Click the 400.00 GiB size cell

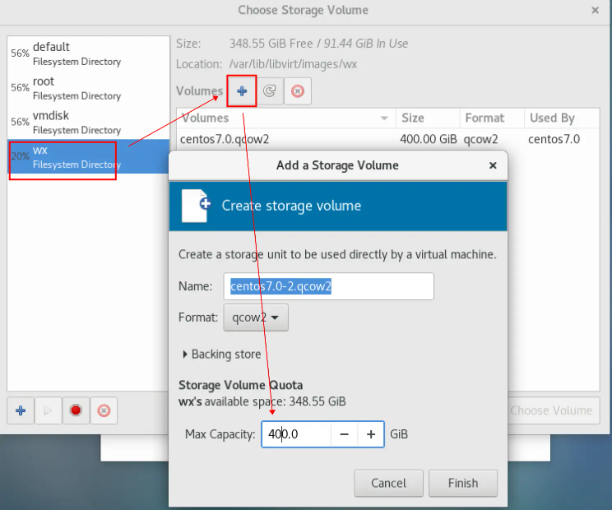tap(428, 139)
